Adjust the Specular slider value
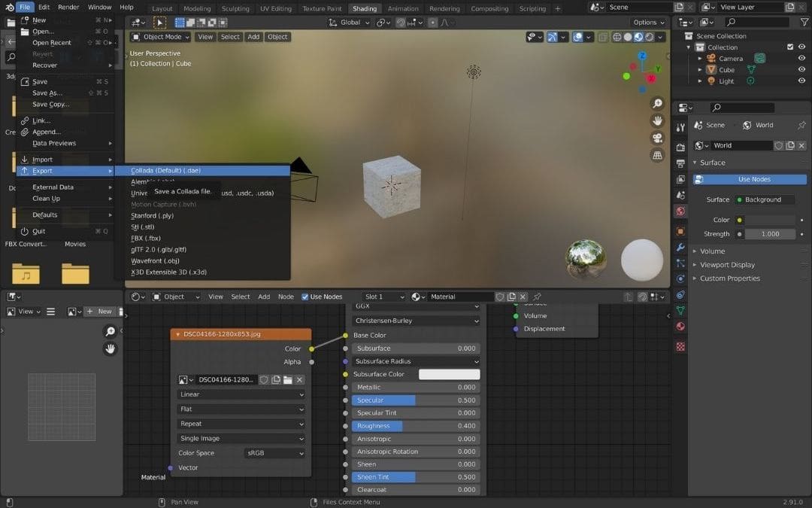Screen dimensions: 812x508 click(416, 400)
